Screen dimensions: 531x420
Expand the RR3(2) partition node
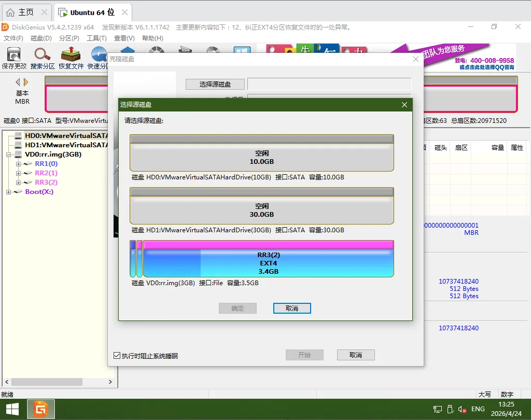18,183
